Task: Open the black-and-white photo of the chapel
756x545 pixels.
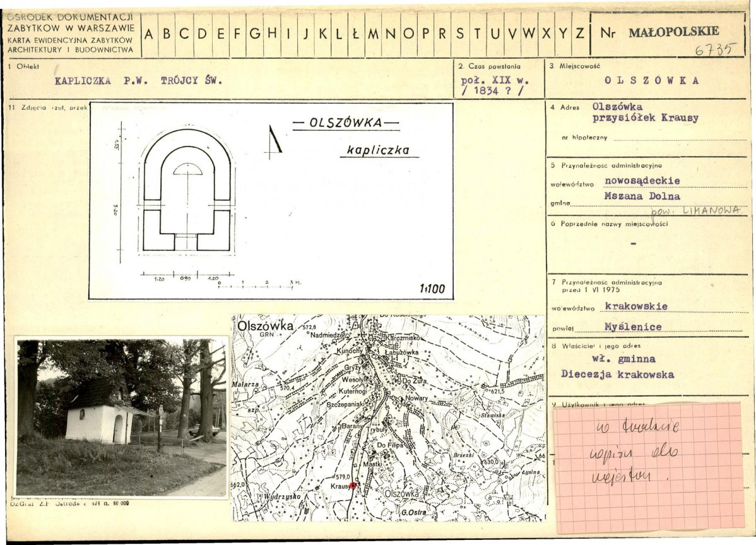Action: (x=122, y=417)
